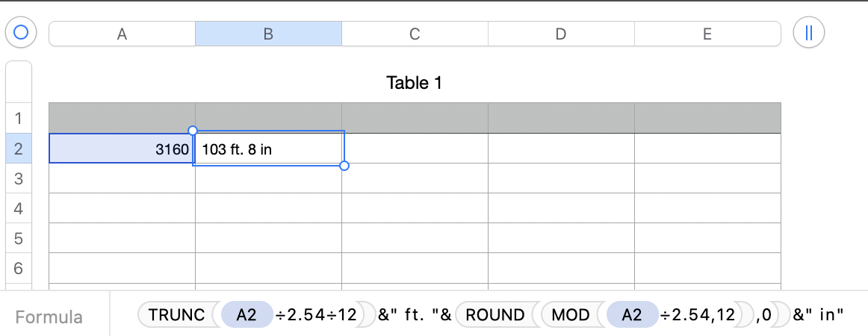
Task: Select row 2 header
Action: point(19,149)
